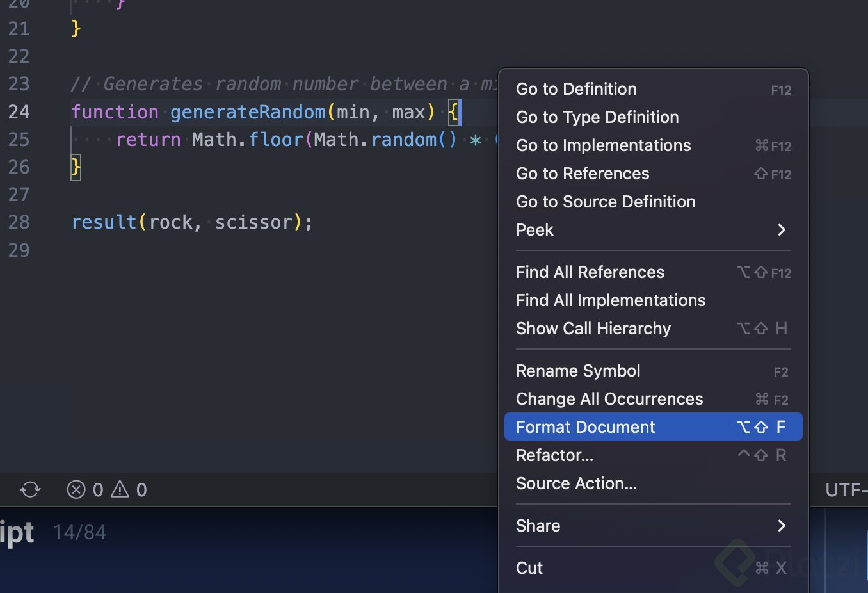
Task: Select Source Action... entry
Action: [x=576, y=483]
